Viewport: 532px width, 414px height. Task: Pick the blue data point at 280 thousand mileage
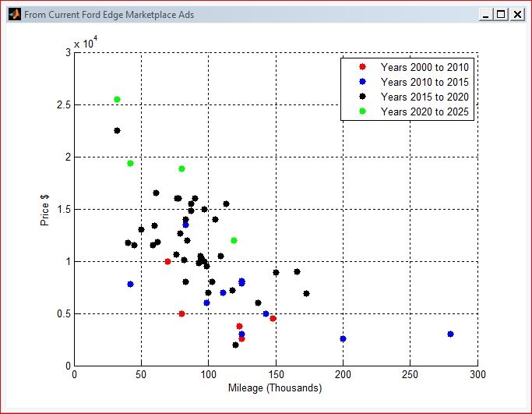pos(450,334)
